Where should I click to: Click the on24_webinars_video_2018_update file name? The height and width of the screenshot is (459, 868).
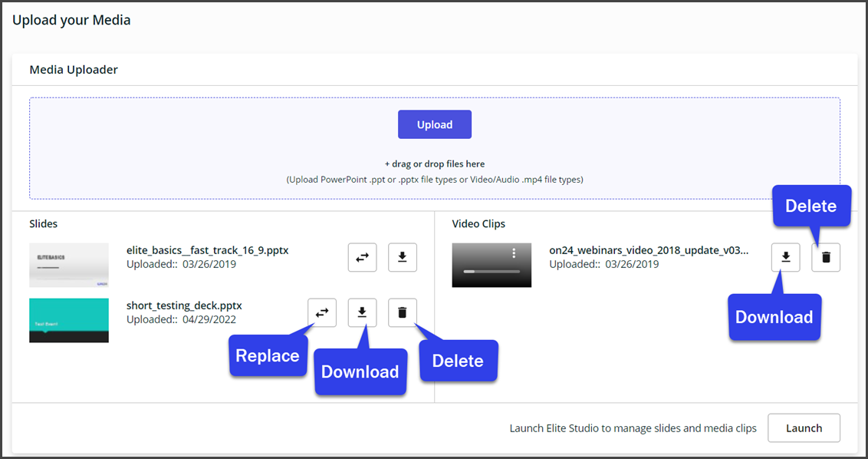[x=649, y=250]
